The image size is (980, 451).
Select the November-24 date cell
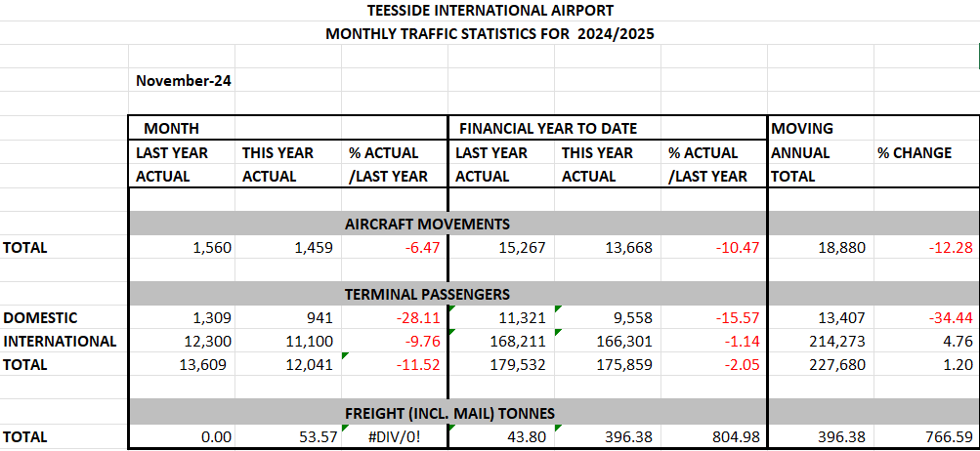pos(182,81)
